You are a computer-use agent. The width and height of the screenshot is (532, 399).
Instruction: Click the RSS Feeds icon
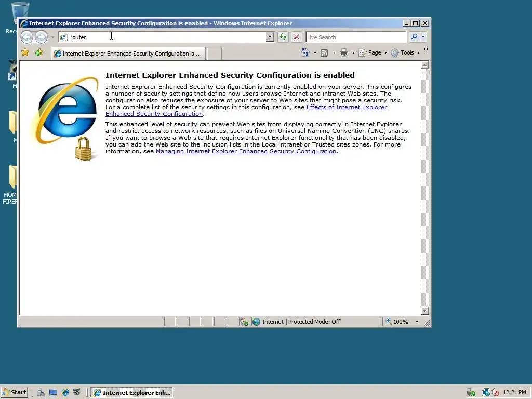(x=324, y=52)
